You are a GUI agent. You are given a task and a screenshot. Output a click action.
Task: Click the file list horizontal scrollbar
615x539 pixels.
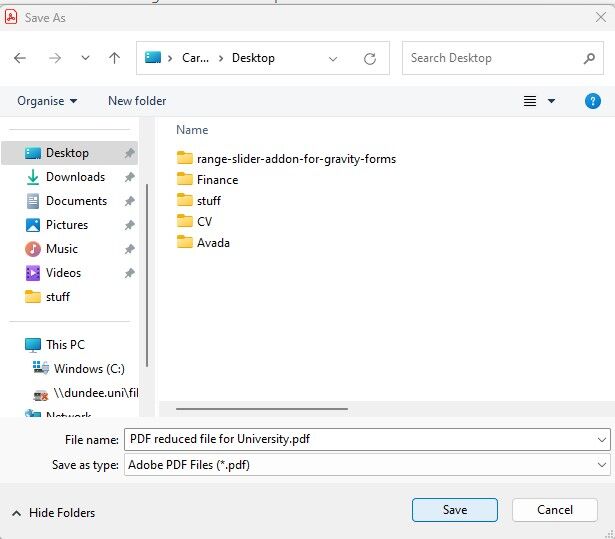point(262,409)
